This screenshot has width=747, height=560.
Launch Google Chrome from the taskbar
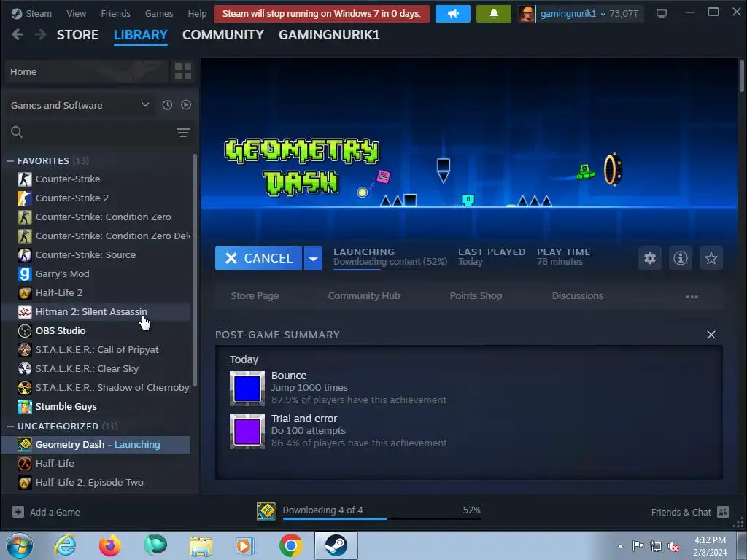(x=290, y=545)
